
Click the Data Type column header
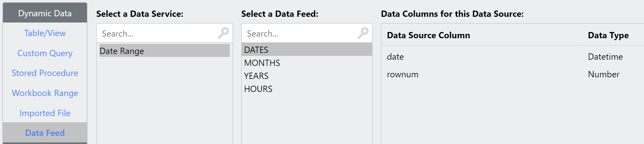[x=608, y=35]
